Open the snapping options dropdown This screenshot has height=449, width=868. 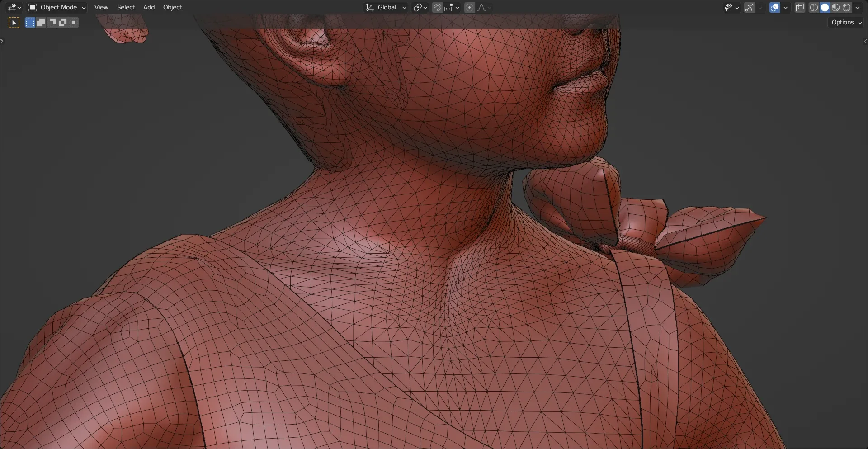tap(452, 7)
